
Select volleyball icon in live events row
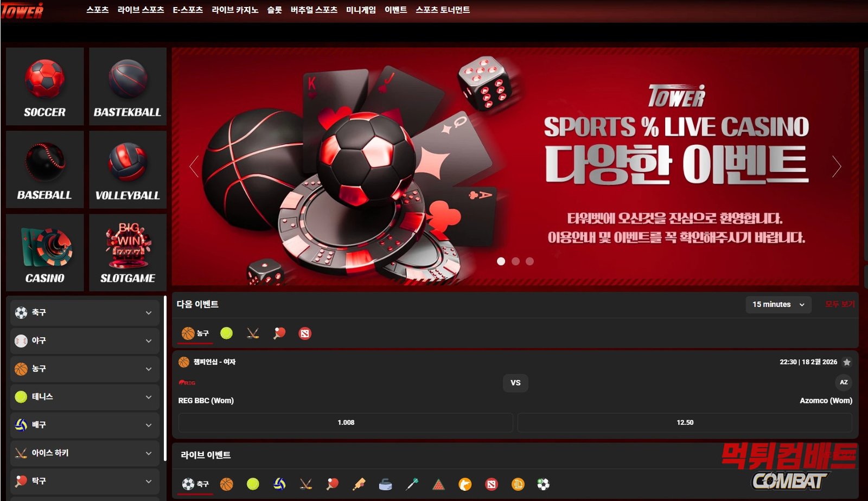tap(279, 484)
